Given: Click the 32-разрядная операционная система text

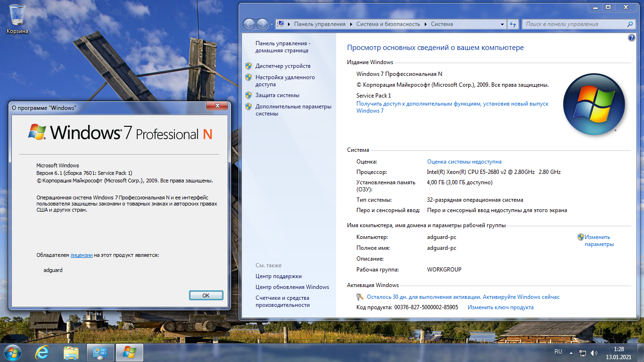Looking at the screenshot, I should click(x=475, y=200).
